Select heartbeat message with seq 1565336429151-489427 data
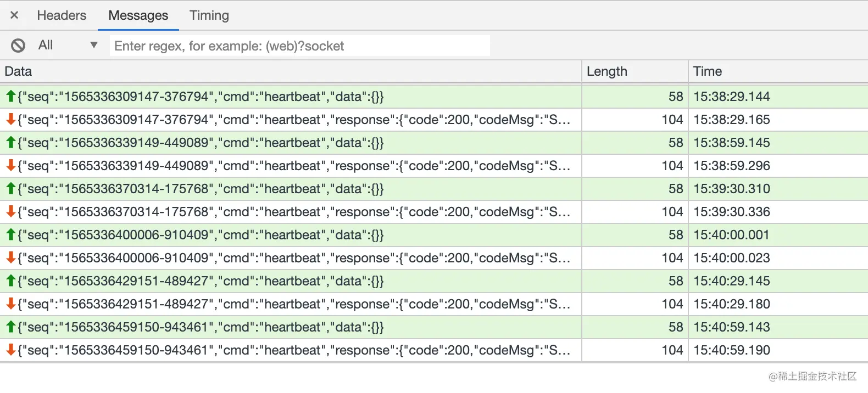The image size is (868, 393). point(434,281)
